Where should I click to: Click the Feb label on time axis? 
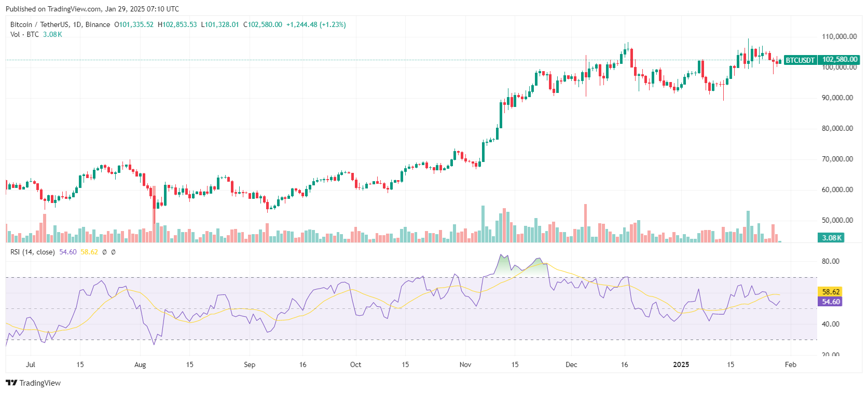click(790, 364)
